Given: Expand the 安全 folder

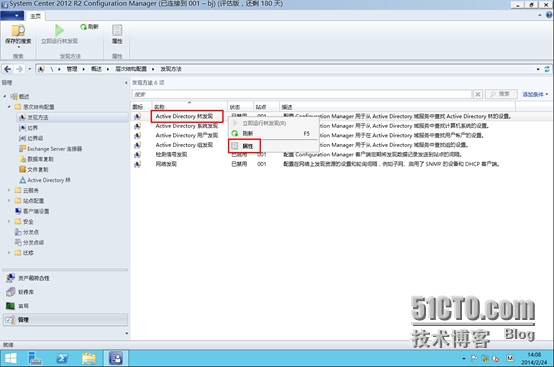Looking at the screenshot, I should coord(9,221).
